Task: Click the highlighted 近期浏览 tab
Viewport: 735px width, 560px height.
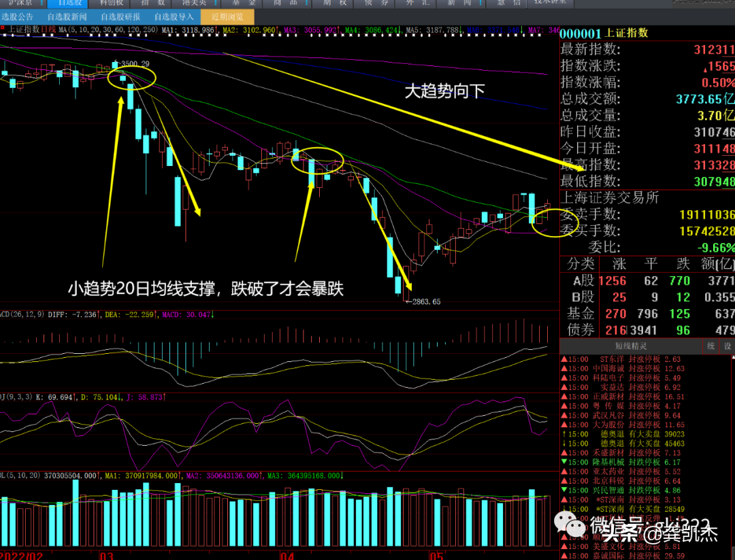Action: (x=227, y=17)
